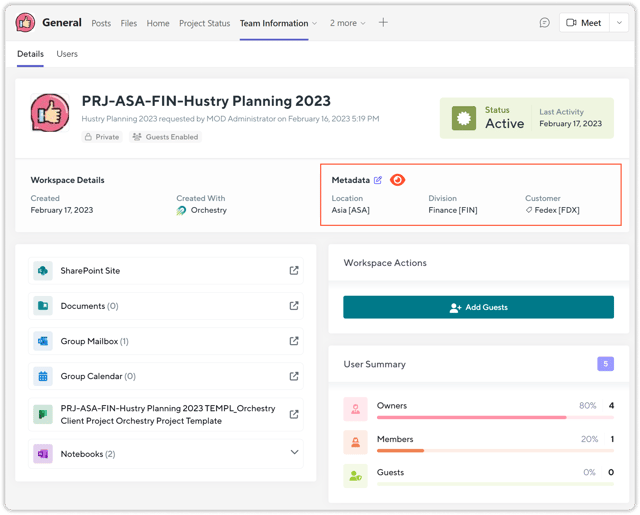The width and height of the screenshot is (640, 515).
Task: Click the large workspace thumbs-up logo
Action: [51, 114]
